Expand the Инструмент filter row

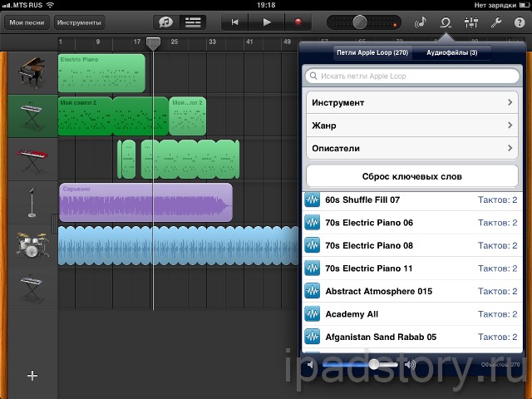click(x=412, y=102)
